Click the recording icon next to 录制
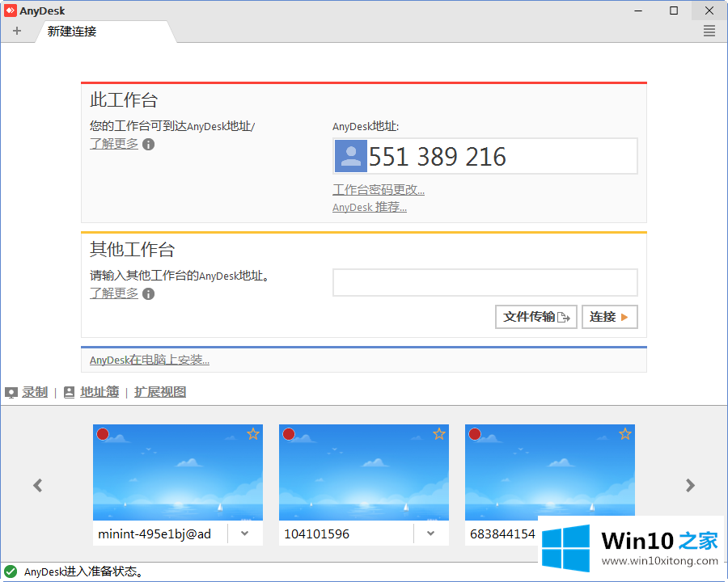 (11, 393)
